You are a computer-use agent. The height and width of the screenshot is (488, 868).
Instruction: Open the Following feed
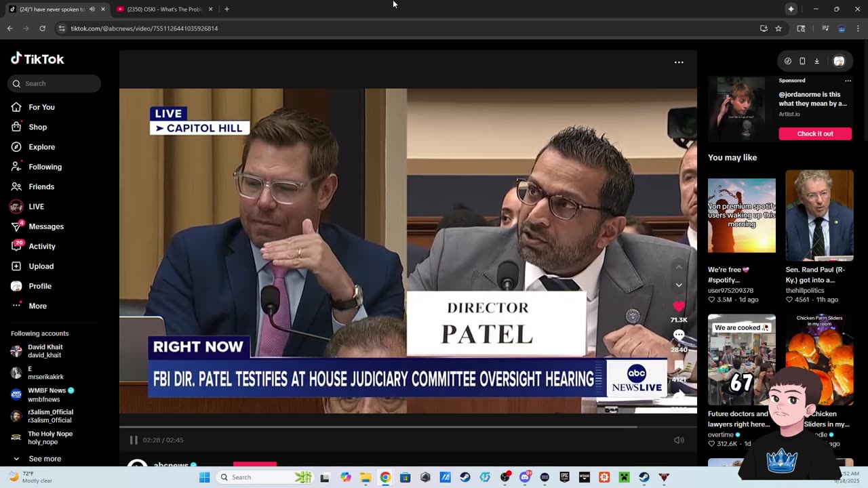tap(45, 167)
